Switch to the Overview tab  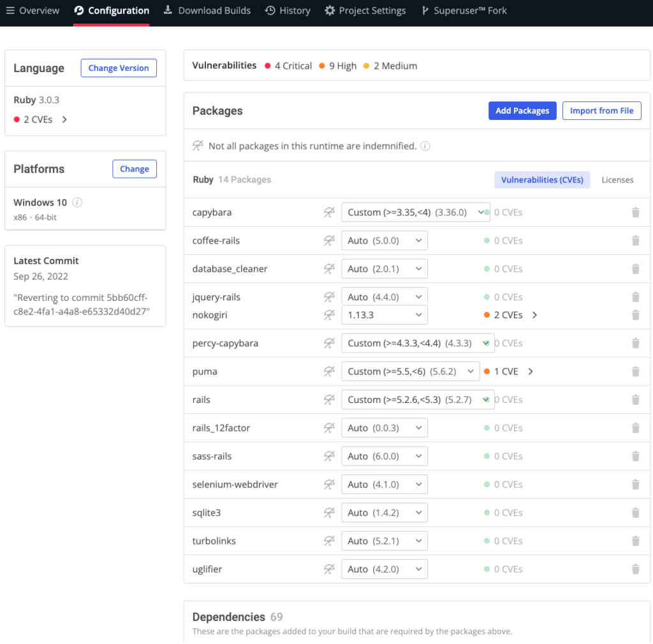38,10
